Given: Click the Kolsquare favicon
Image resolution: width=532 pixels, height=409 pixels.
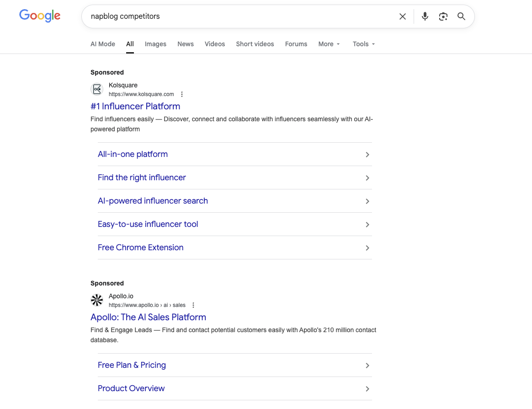Looking at the screenshot, I should pyautogui.click(x=97, y=89).
